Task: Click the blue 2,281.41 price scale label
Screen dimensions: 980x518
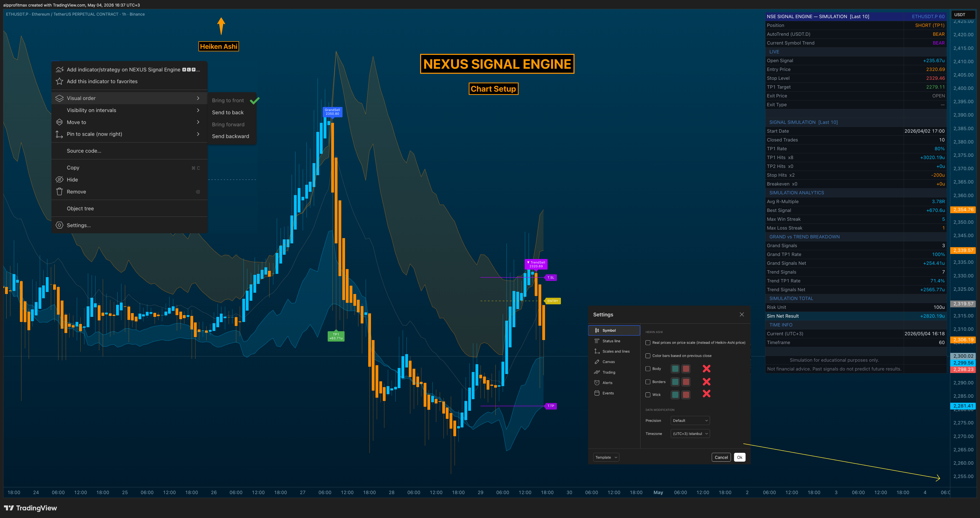Action: pyautogui.click(x=963, y=406)
